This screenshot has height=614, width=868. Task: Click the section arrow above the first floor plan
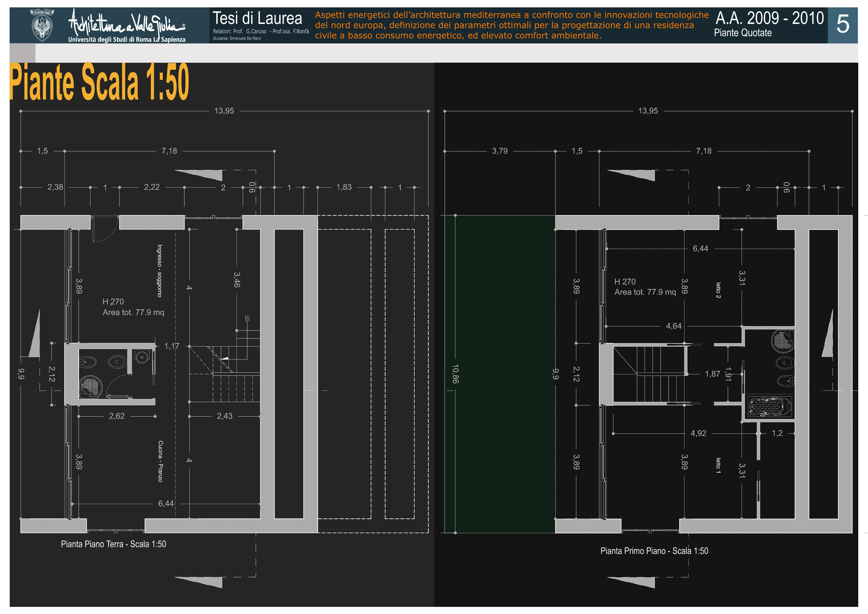[x=631, y=175]
